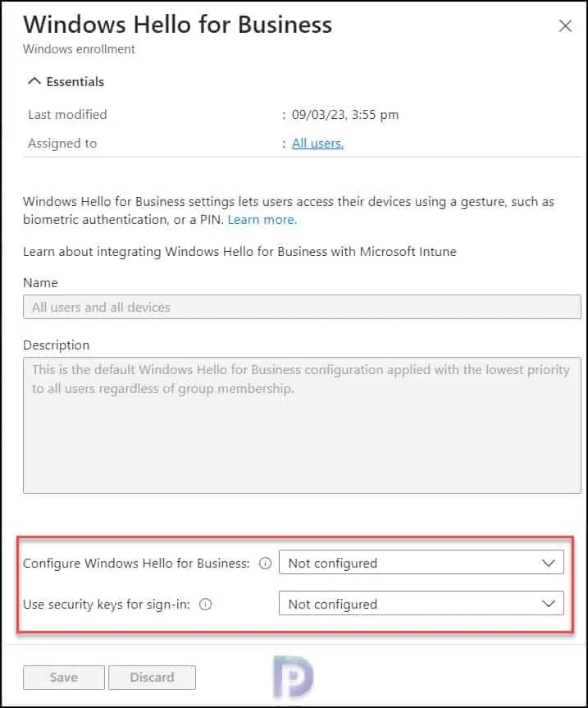Save the Windows Hello for Business settings
Viewport: 588px width, 708px height.
tap(63, 678)
